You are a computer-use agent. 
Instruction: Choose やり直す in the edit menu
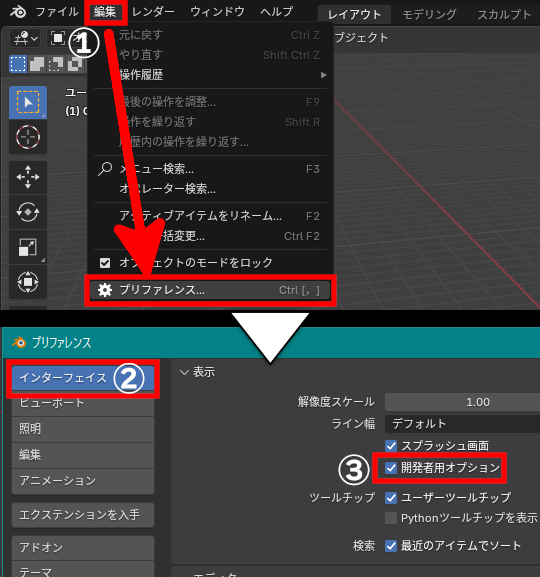click(211, 55)
